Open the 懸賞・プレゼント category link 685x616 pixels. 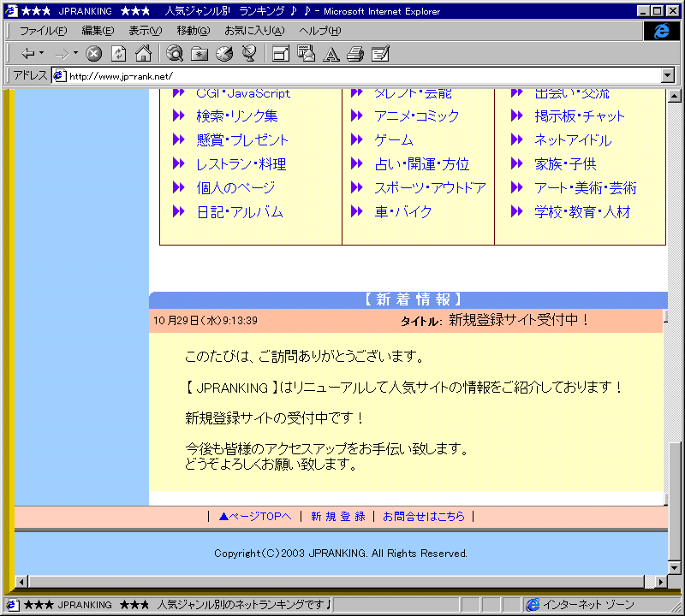[242, 140]
